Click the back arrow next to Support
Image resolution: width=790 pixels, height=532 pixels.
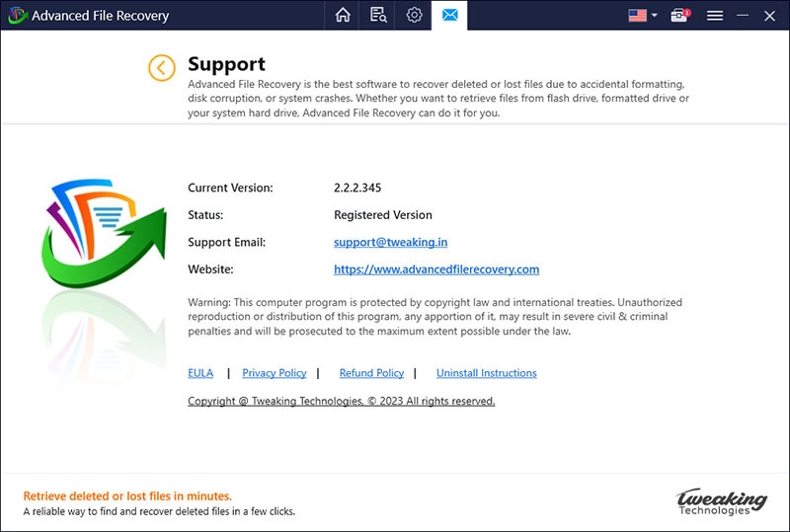162,67
